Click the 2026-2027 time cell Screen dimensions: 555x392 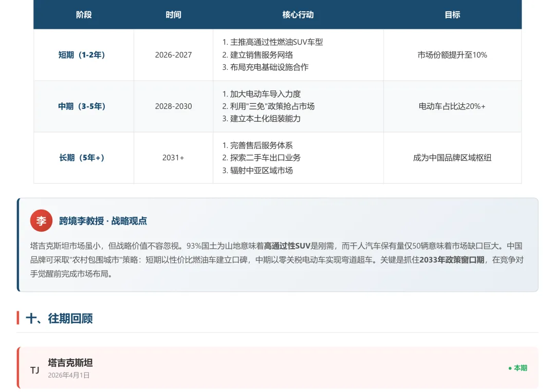tap(174, 55)
